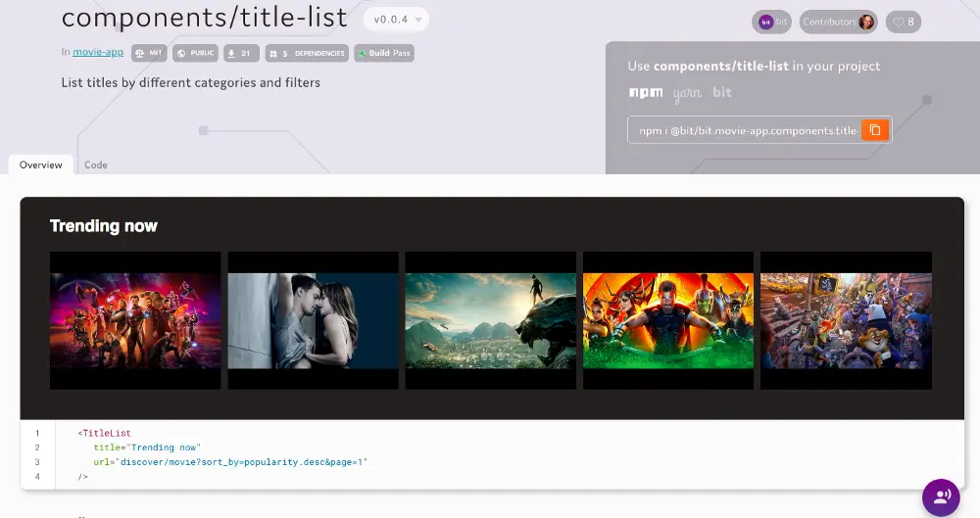980x518 pixels.
Task: Open the Avengers Infinity War poster thumbnail
Action: tap(135, 320)
